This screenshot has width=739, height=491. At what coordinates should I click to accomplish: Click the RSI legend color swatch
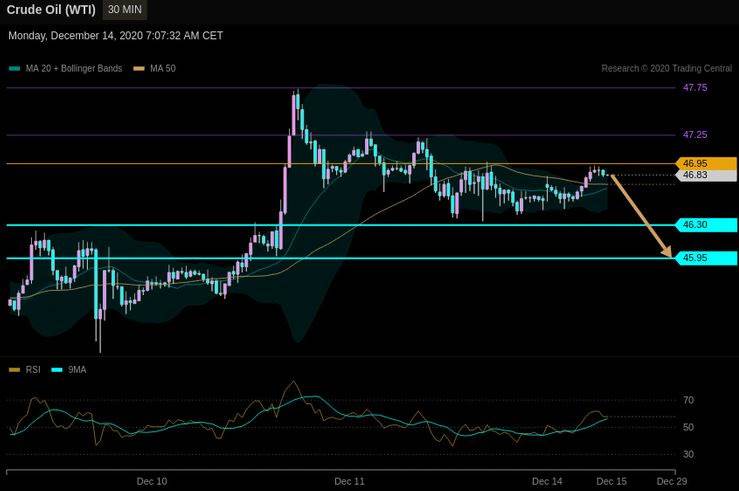pos(15,370)
